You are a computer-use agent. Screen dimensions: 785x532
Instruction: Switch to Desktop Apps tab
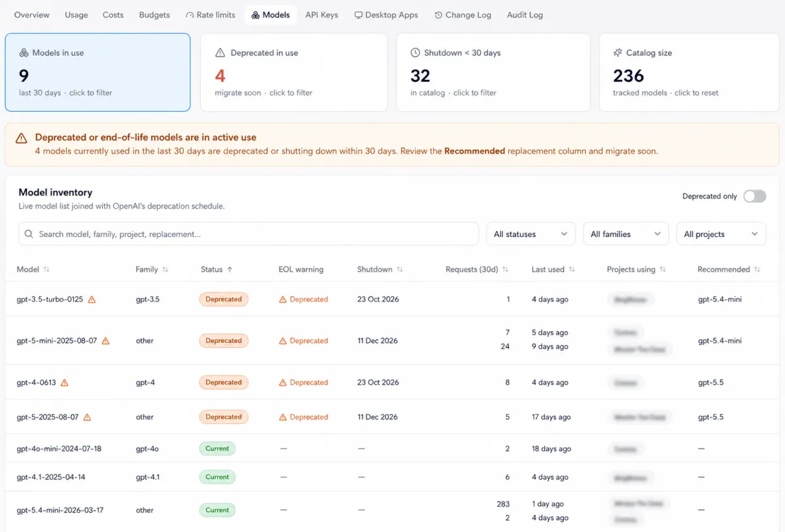coord(386,14)
